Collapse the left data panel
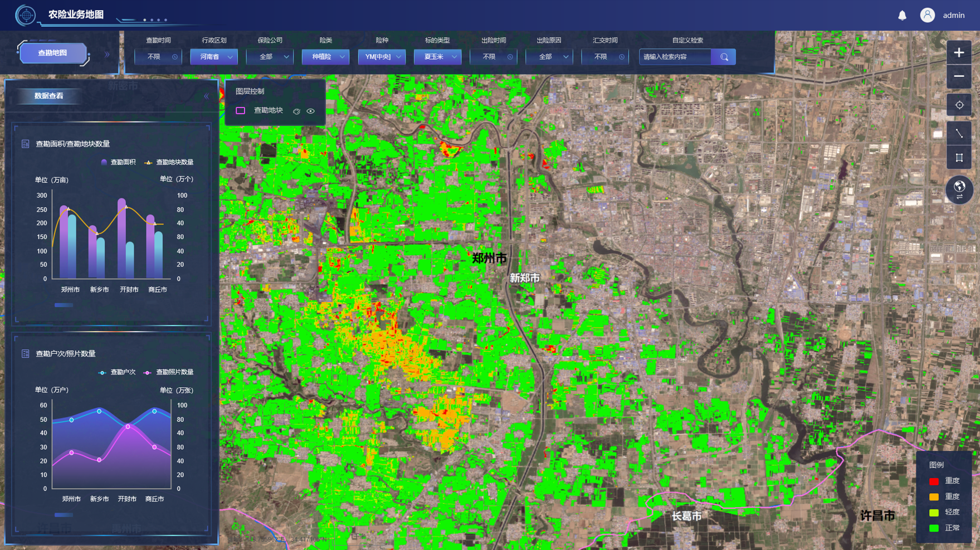Viewport: 980px width, 550px height. coord(206,96)
